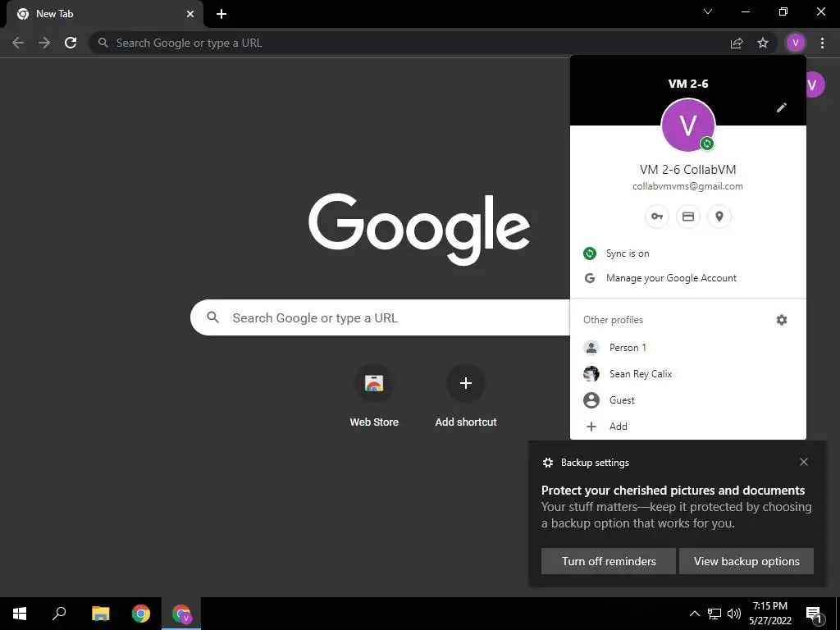Open saved passwords via key icon
This screenshot has height=630, width=840.
click(x=657, y=217)
